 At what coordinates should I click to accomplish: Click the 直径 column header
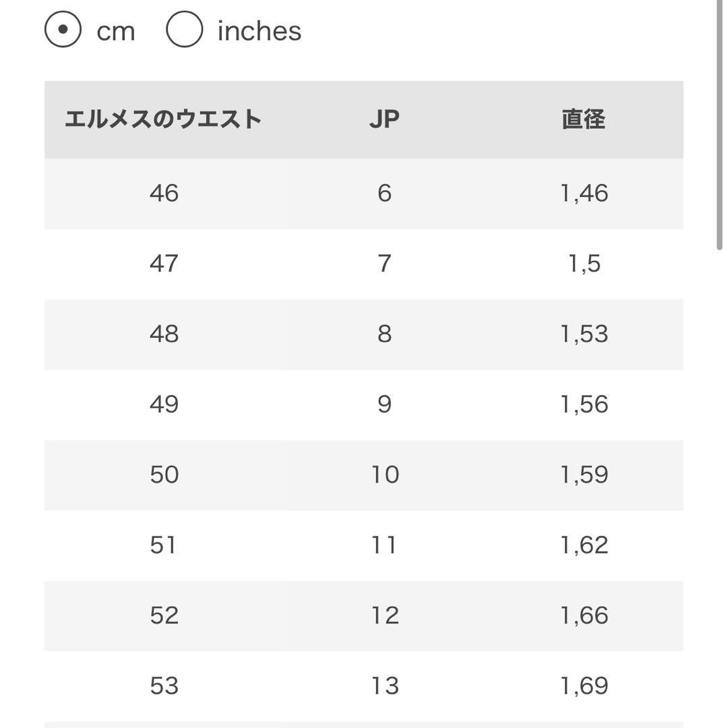581,118
